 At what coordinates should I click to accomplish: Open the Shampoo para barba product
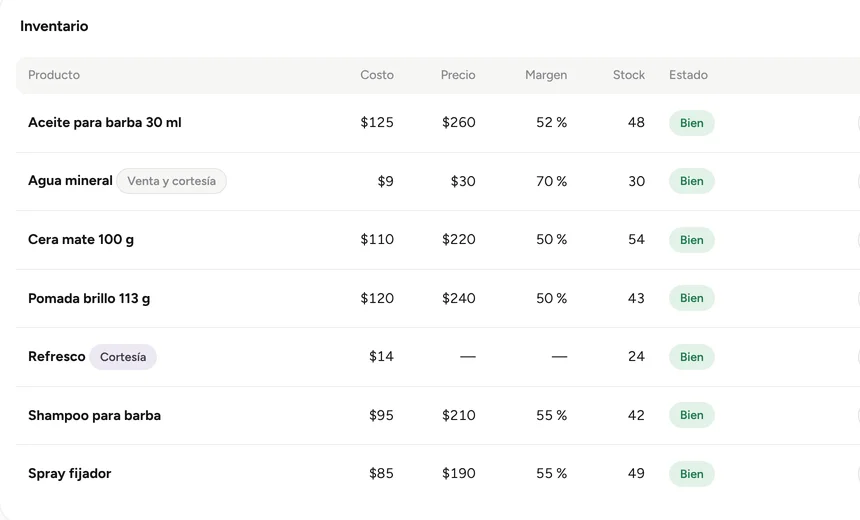94,415
